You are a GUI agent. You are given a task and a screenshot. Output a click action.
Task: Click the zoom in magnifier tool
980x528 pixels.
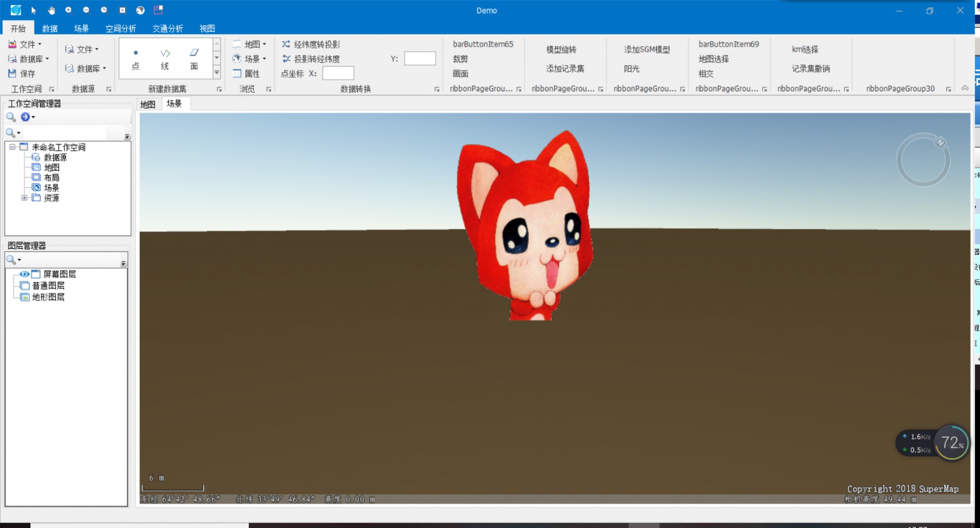(x=68, y=10)
